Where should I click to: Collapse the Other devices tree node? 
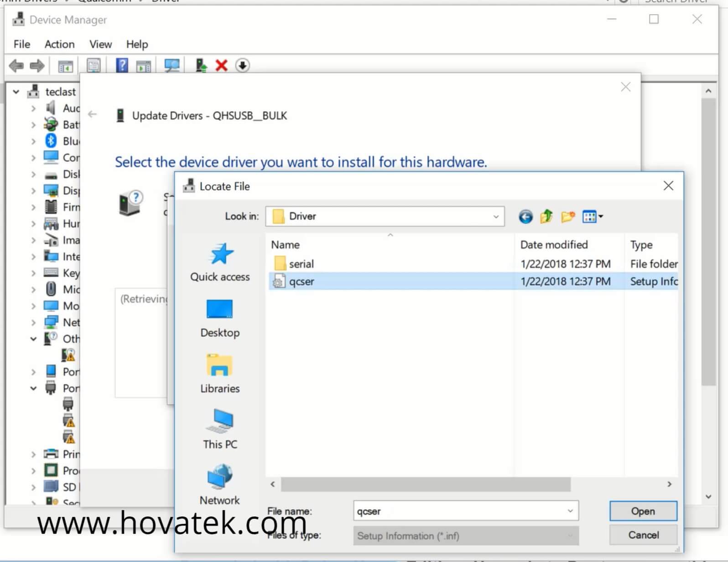(x=33, y=339)
